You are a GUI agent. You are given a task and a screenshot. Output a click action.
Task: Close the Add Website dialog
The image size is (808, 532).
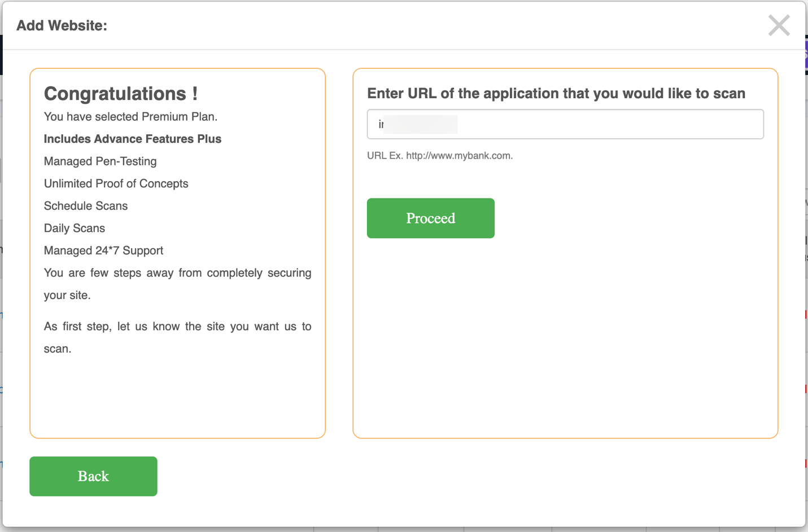(779, 25)
